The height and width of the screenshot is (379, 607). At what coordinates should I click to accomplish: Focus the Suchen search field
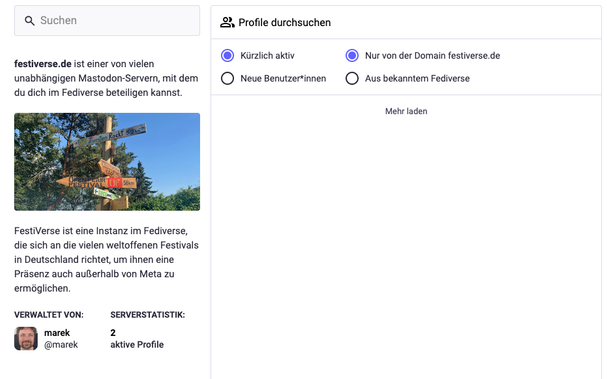pyautogui.click(x=107, y=21)
